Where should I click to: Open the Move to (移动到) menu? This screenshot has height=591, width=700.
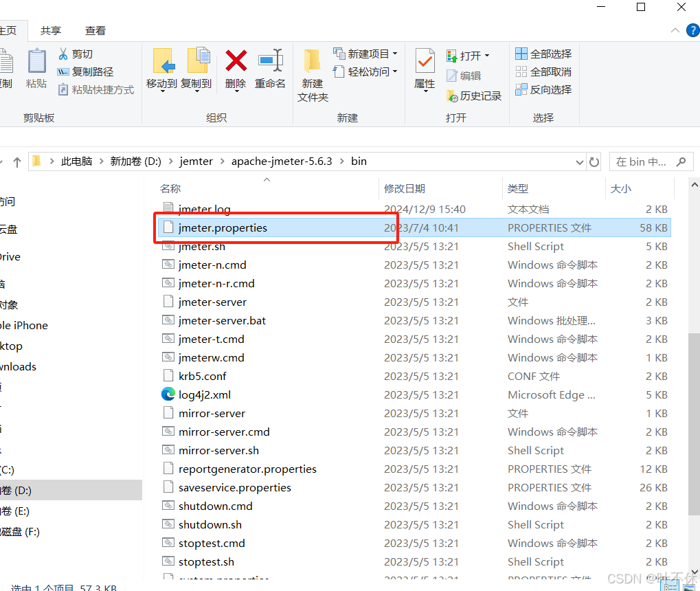161,69
